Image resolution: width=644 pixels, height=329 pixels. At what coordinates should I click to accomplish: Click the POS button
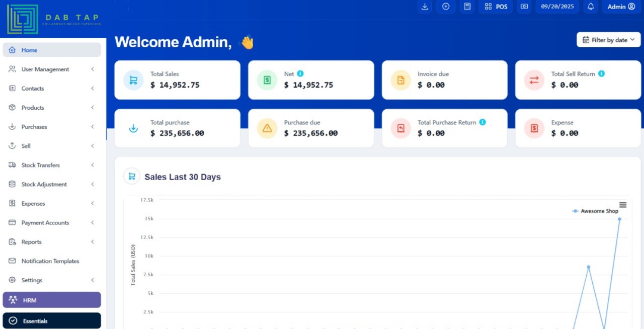[496, 7]
